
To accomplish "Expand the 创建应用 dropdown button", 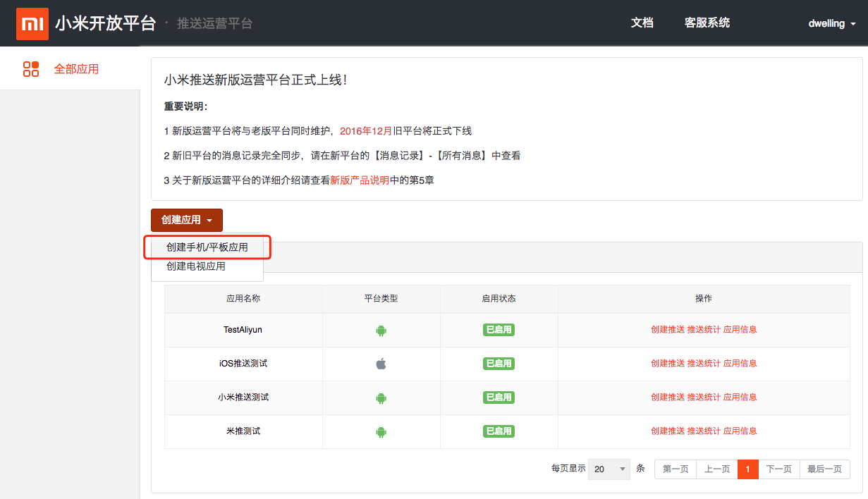I will point(187,220).
